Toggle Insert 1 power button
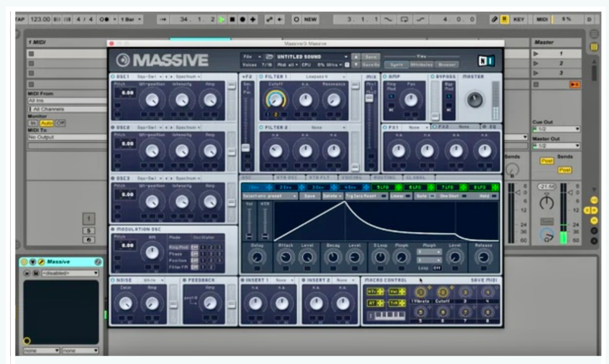The width and height of the screenshot is (609, 364). click(x=243, y=280)
